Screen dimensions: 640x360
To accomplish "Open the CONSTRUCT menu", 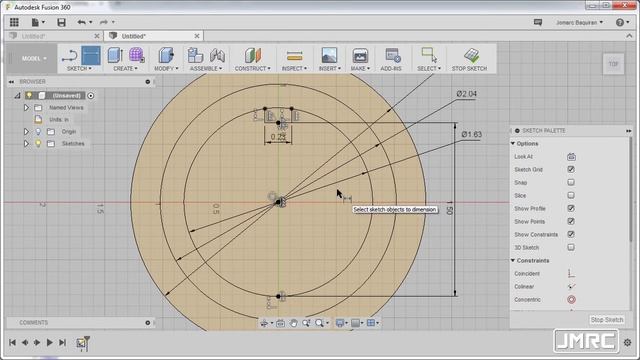I will tap(253, 69).
